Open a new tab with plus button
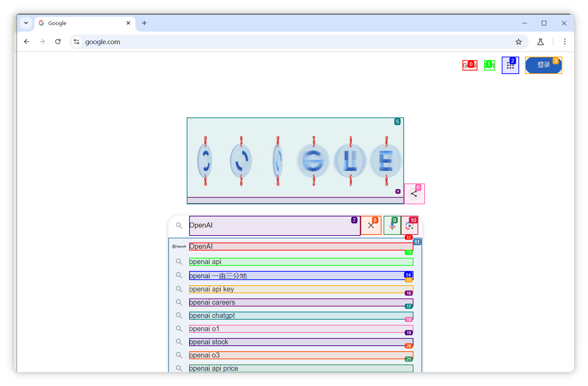The height and width of the screenshot is (386, 588). [x=144, y=23]
